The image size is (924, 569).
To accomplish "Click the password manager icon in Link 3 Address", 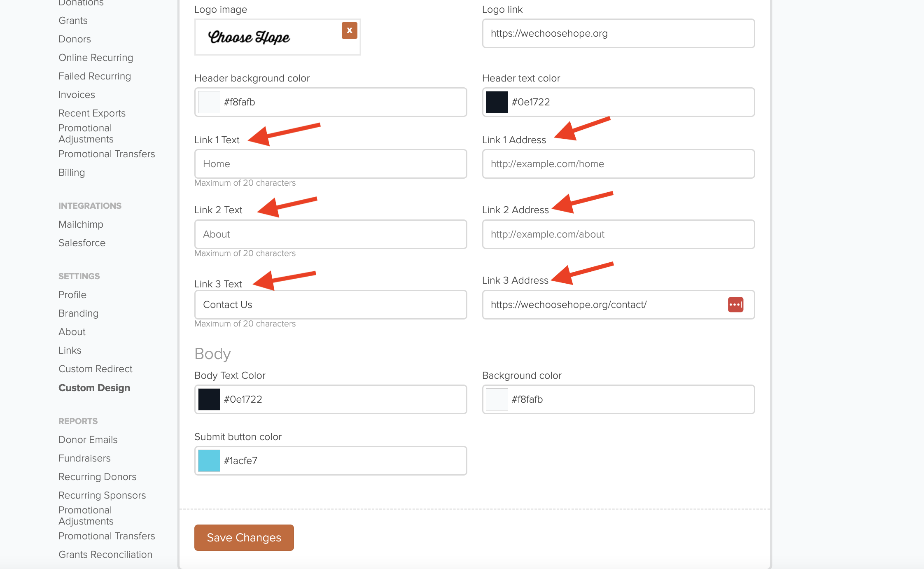I will tap(735, 305).
